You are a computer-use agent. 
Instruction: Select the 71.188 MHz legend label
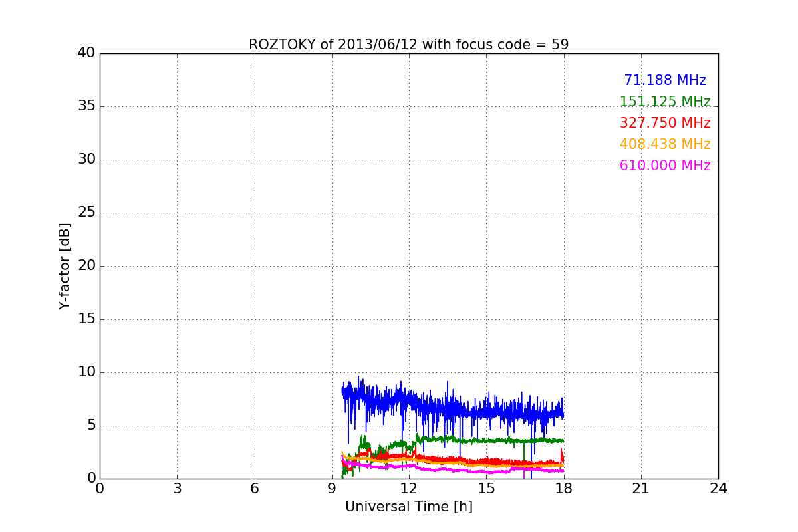[665, 80]
